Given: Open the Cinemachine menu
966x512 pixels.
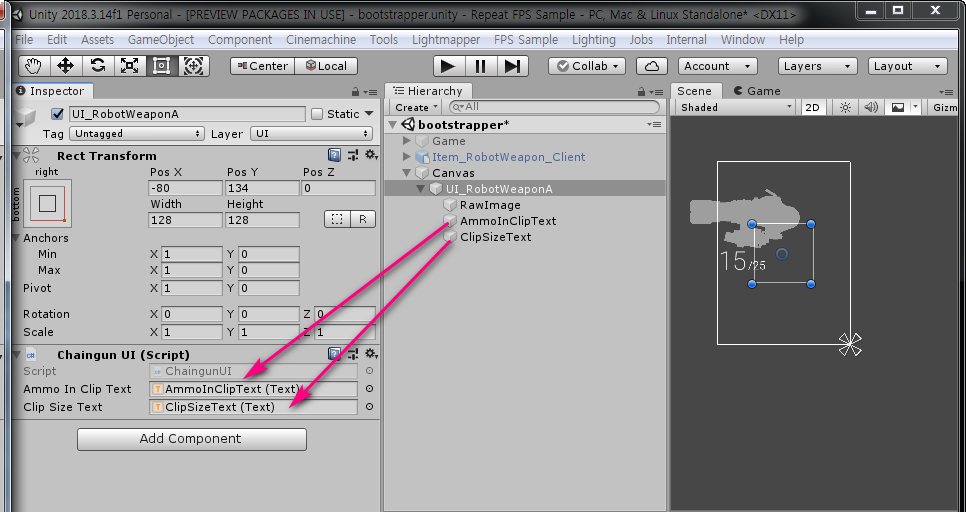Looking at the screenshot, I should click(321, 39).
